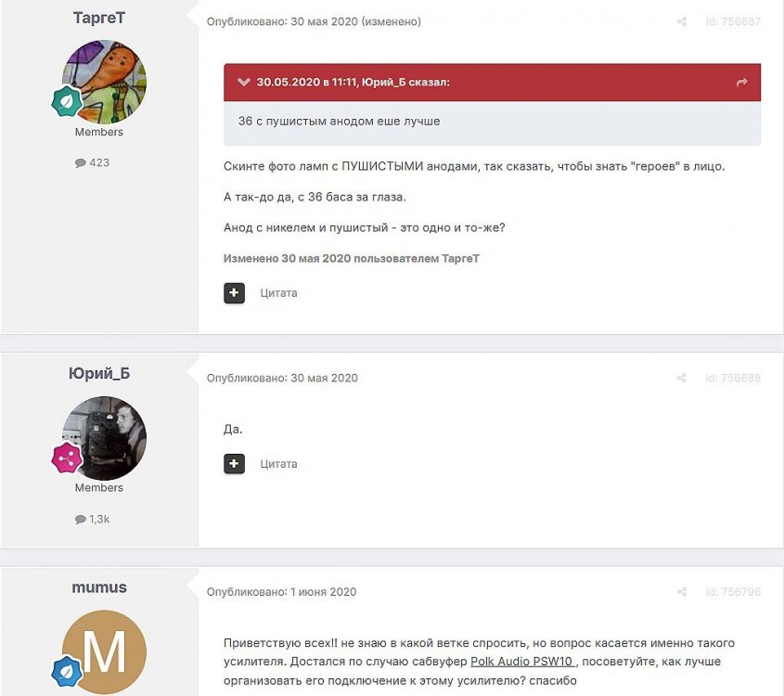Click the share icon on Юрий_Б's post

[x=682, y=378]
